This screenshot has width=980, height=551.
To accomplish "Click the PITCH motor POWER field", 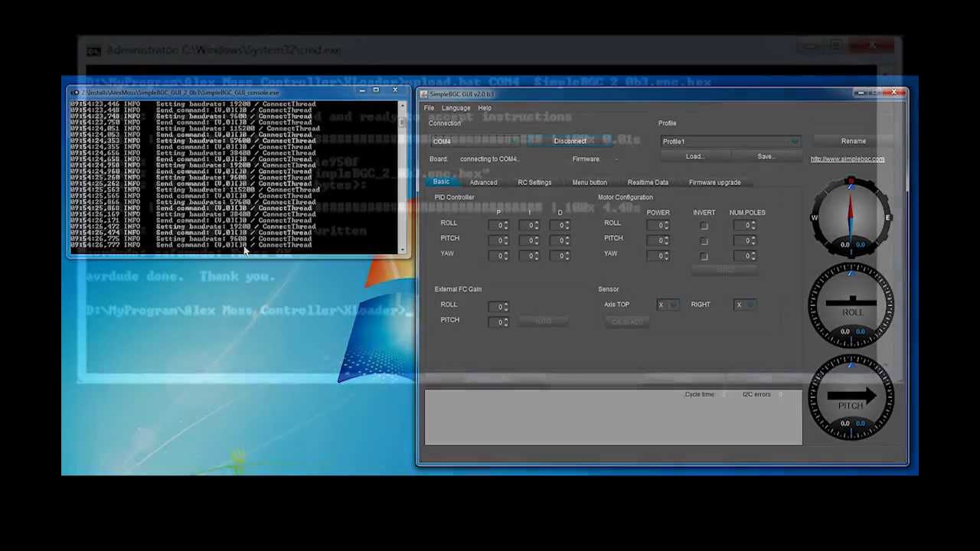I will click(658, 241).
